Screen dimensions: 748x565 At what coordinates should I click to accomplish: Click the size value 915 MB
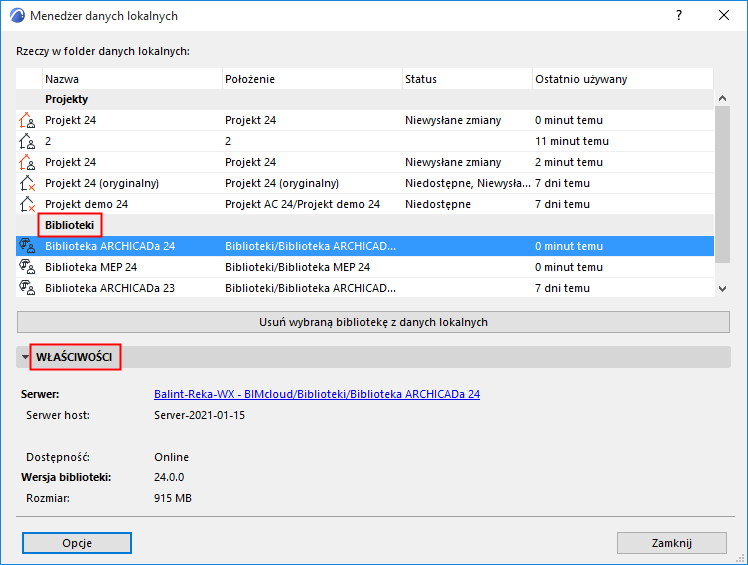173,498
